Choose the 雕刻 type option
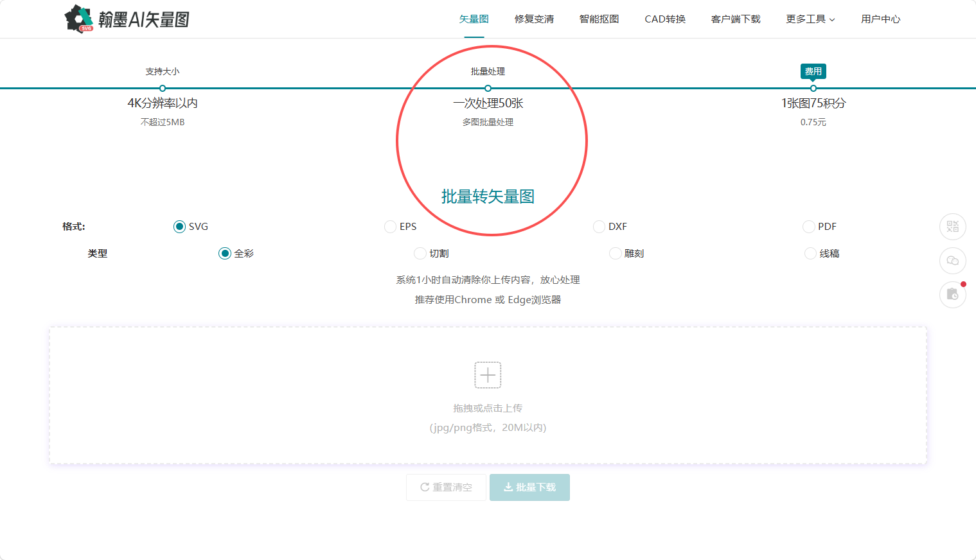The image size is (976, 560). tap(616, 254)
